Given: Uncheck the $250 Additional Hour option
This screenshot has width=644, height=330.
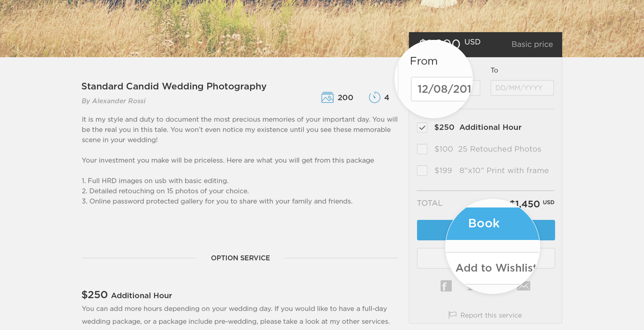Looking at the screenshot, I should [x=422, y=127].
